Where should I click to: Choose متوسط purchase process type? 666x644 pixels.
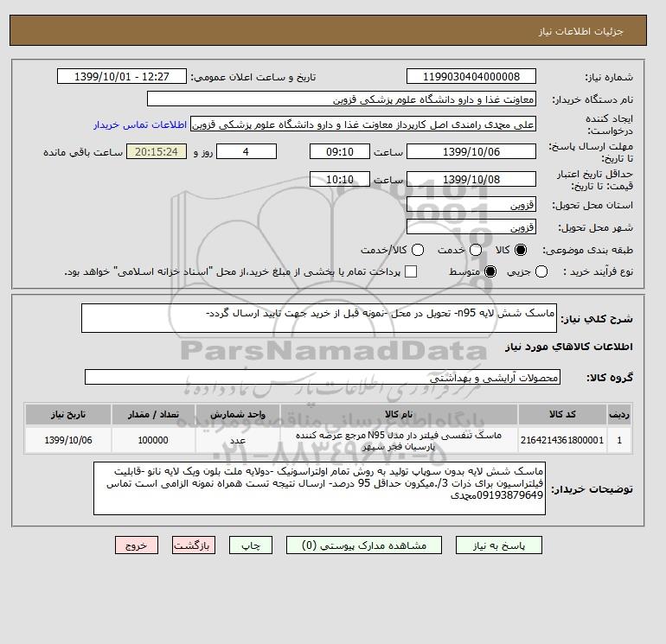(x=490, y=271)
